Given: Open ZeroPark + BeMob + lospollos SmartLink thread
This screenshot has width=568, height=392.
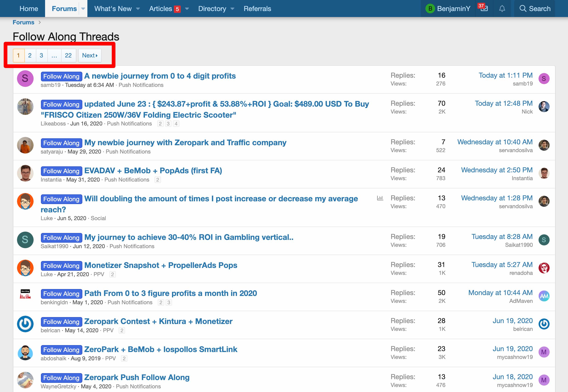Looking at the screenshot, I should (x=161, y=349).
